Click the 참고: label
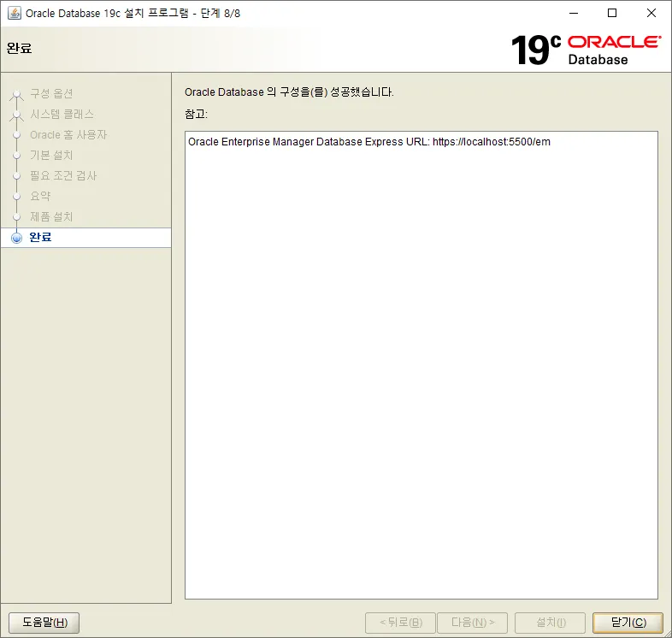 (196, 114)
